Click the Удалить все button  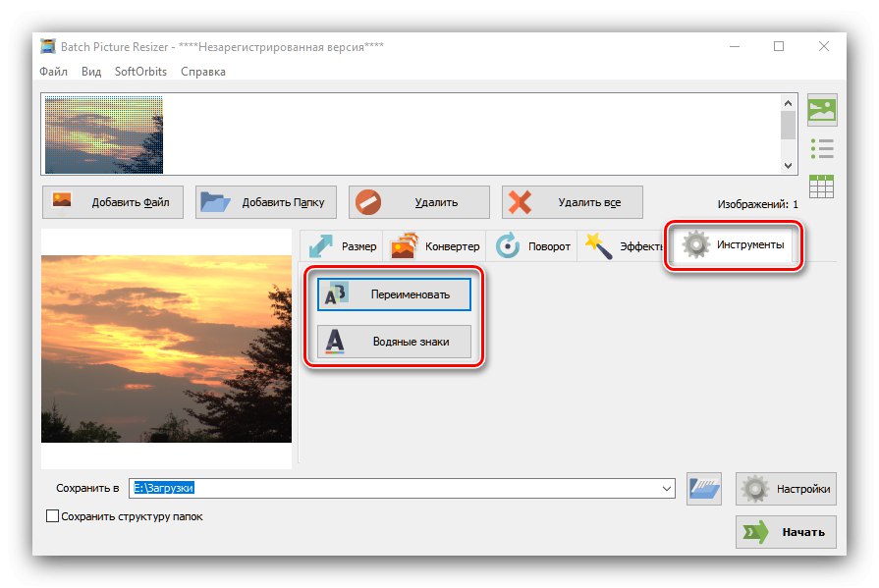click(x=572, y=202)
